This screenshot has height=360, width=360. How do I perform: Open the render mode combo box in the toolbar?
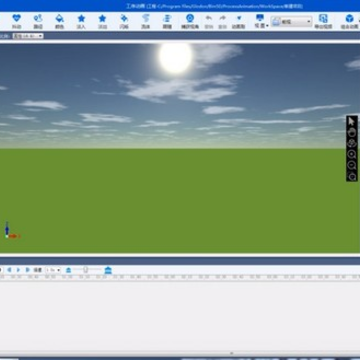pyautogui.click(x=291, y=22)
